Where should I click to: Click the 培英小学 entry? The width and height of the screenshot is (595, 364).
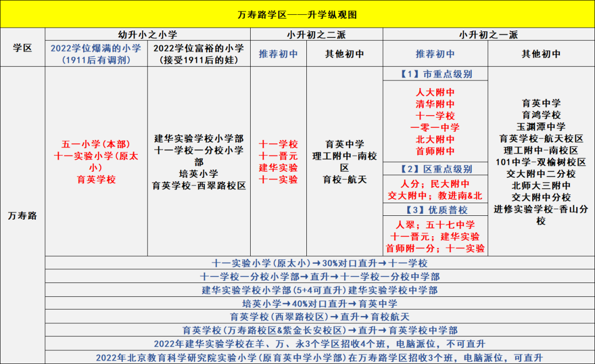pyautogui.click(x=199, y=173)
